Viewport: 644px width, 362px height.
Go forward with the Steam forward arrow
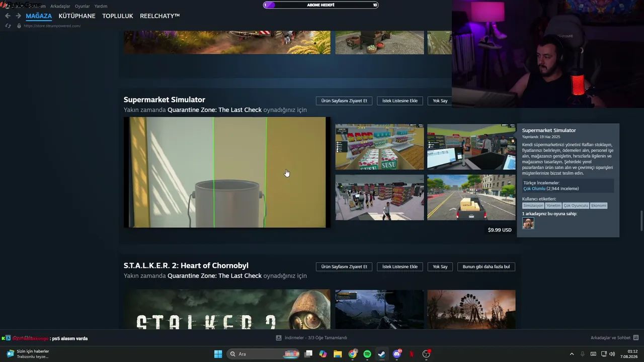[18, 16]
